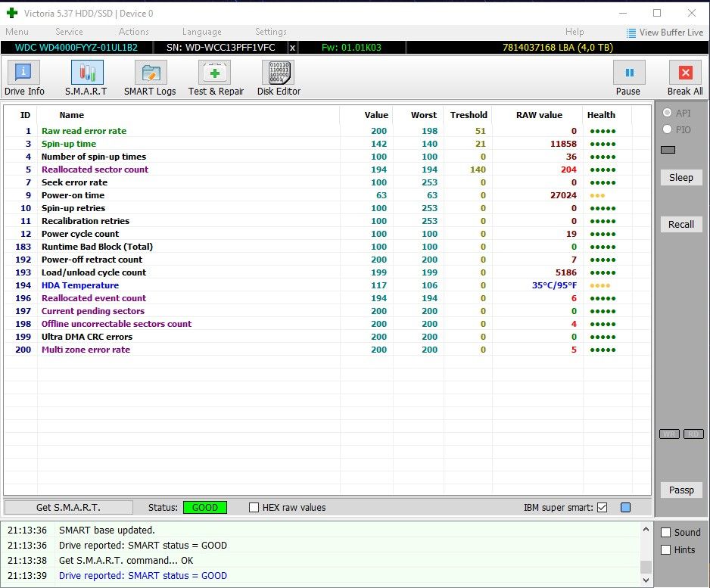Click the Victoria green cross app icon
Viewport: 710px width, 588px height.
point(12,13)
